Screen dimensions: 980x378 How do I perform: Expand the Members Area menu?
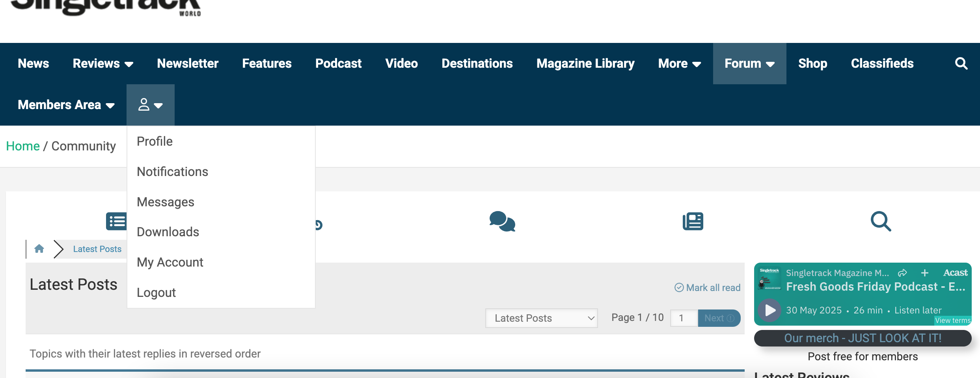pos(66,105)
